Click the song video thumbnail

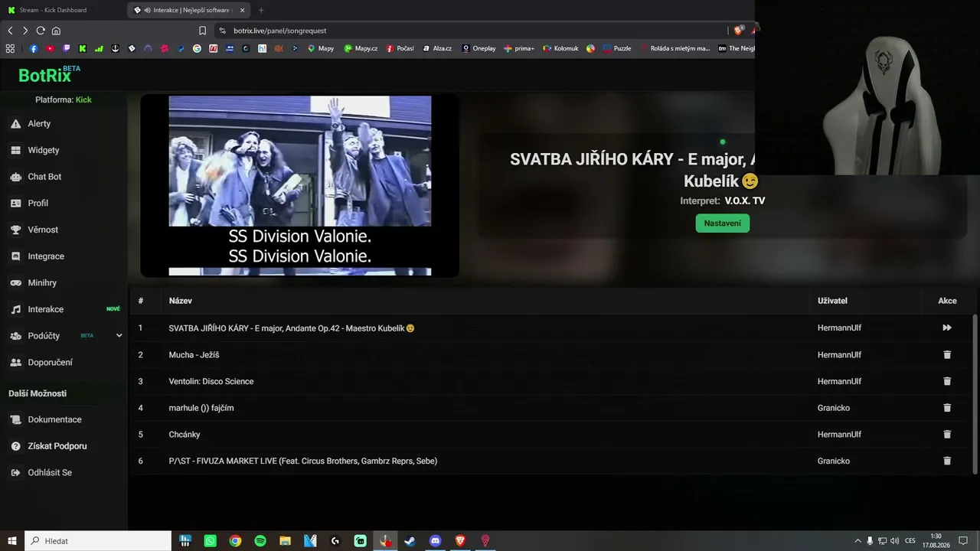[300, 185]
